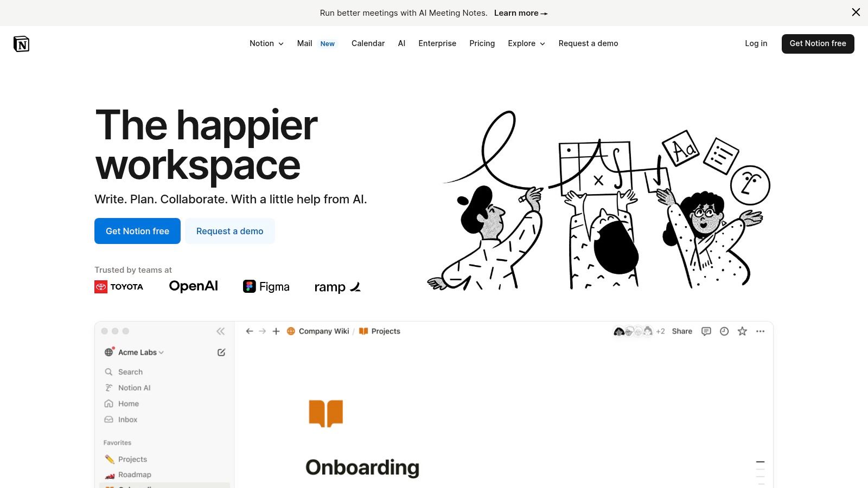Click the Figma logo
The image size is (868, 488).
click(266, 287)
